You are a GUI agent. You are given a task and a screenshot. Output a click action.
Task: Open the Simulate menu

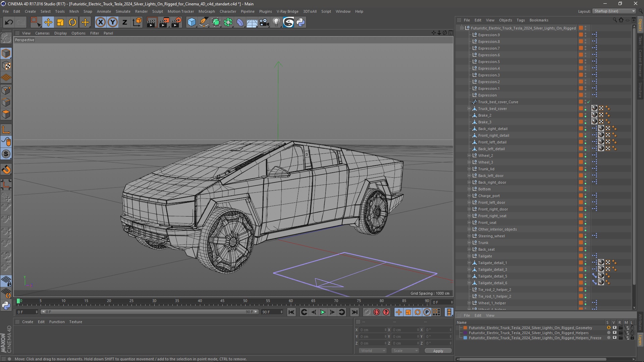[x=123, y=11]
